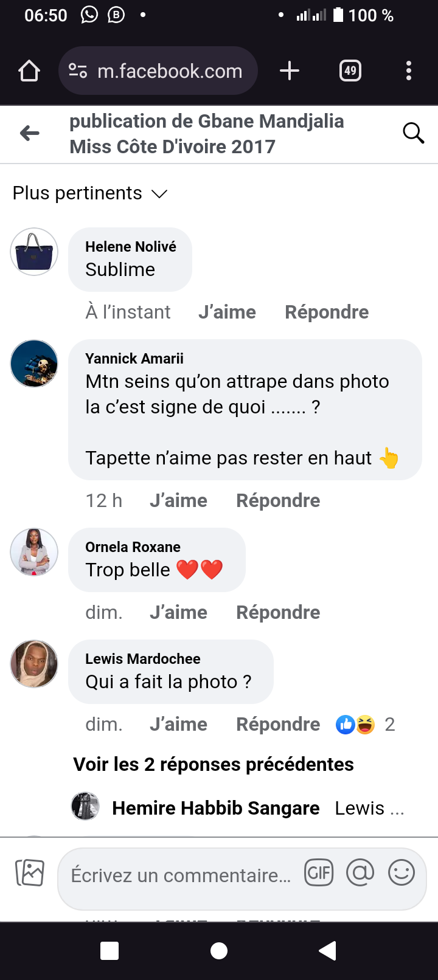
Task: Toggle J'aime on Lewis Mardochee's comment
Action: click(178, 724)
